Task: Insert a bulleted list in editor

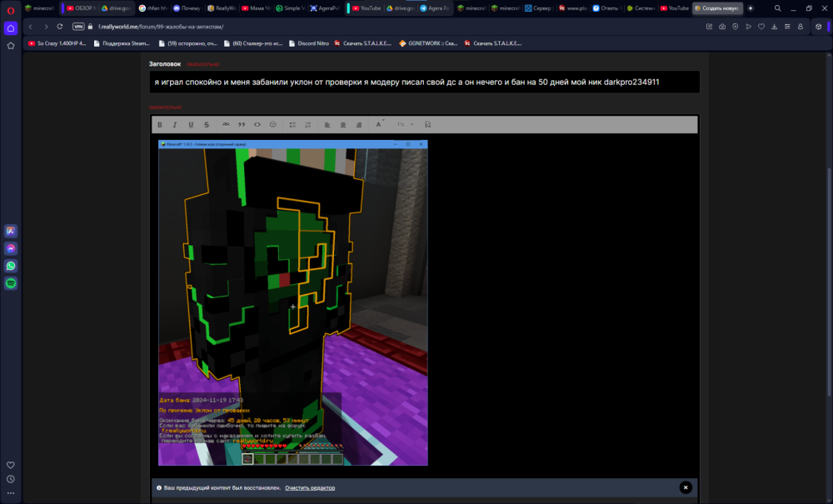Action: point(292,125)
